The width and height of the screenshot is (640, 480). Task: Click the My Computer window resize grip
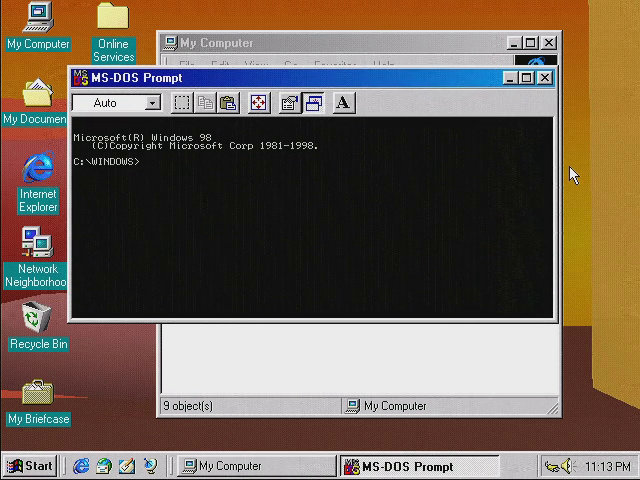553,409
